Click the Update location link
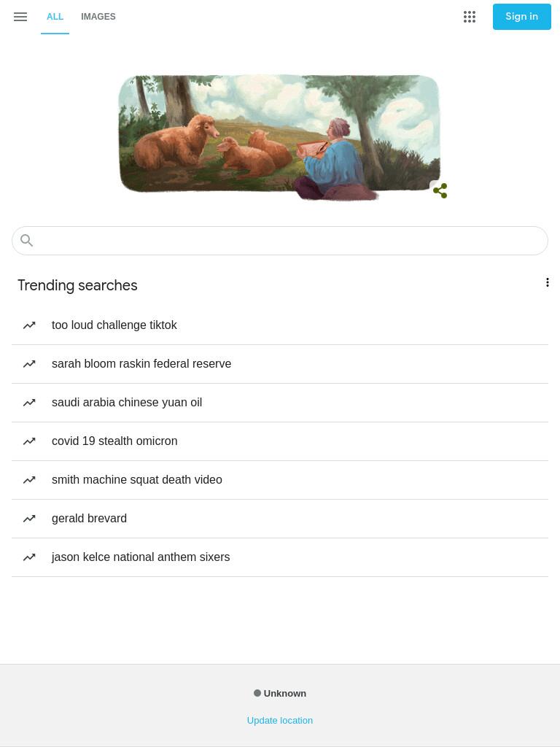Viewport: 560px width, 747px height. (x=279, y=720)
